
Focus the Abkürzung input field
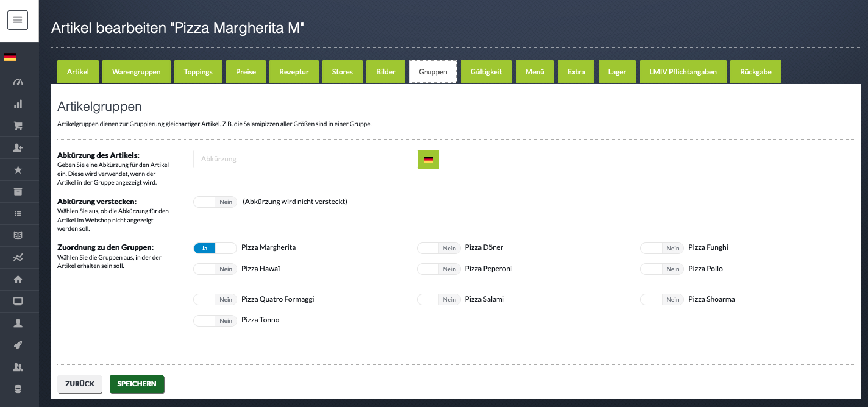click(305, 159)
